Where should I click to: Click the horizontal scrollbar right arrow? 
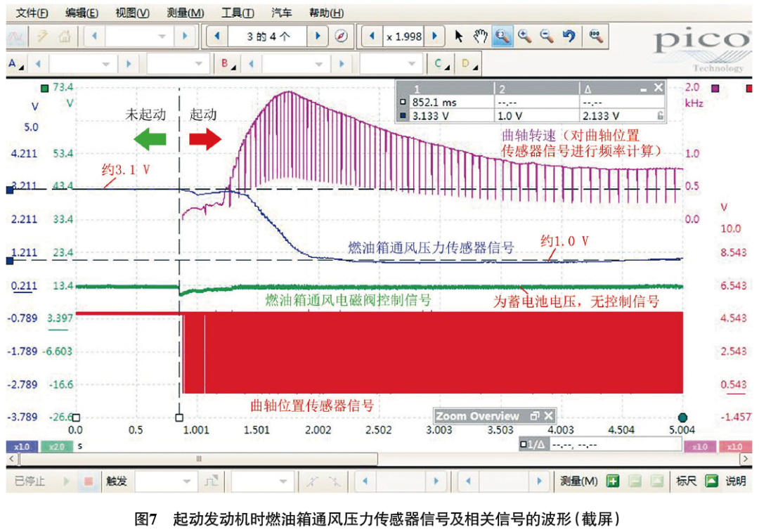click(746, 458)
